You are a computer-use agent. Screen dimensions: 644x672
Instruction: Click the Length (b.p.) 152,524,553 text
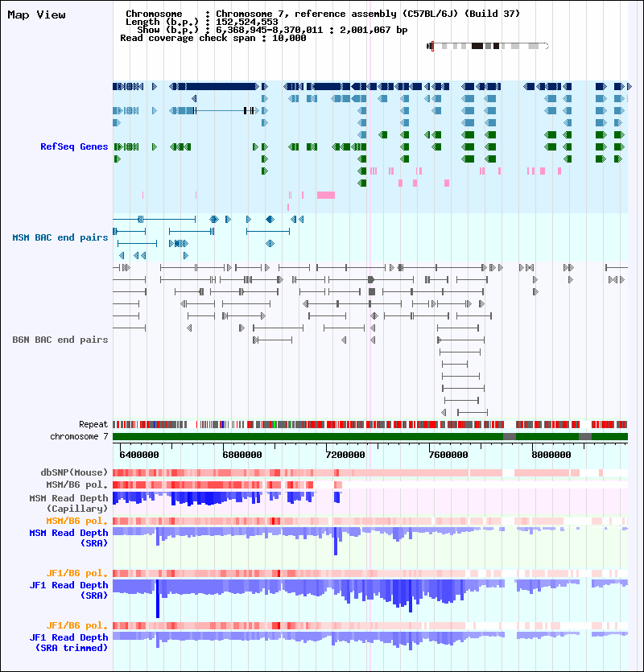[202, 22]
